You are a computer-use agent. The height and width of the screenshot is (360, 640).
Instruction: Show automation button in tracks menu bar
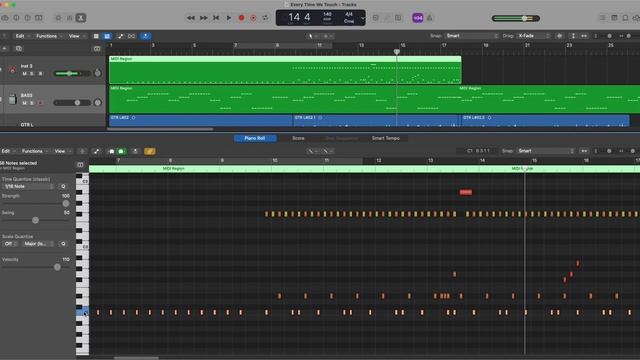click(120, 36)
